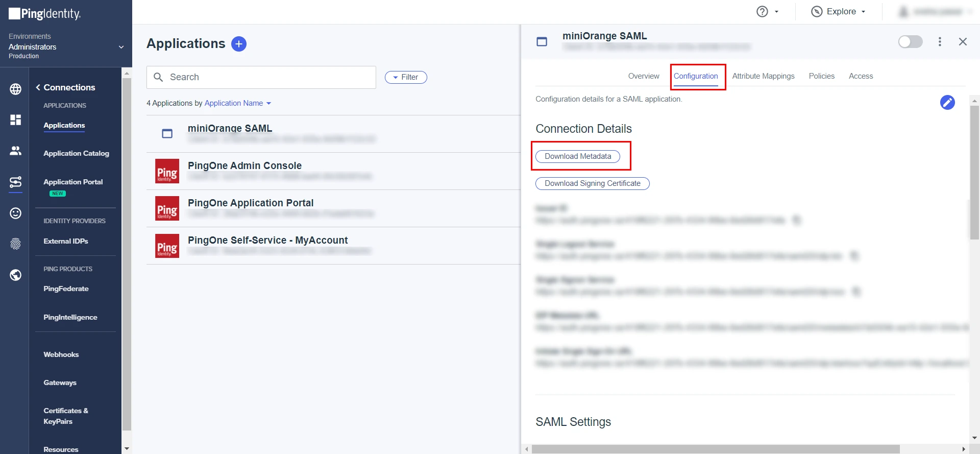This screenshot has width=980, height=454.
Task: Select the miniOrange SAML application row
Action: tap(333, 134)
